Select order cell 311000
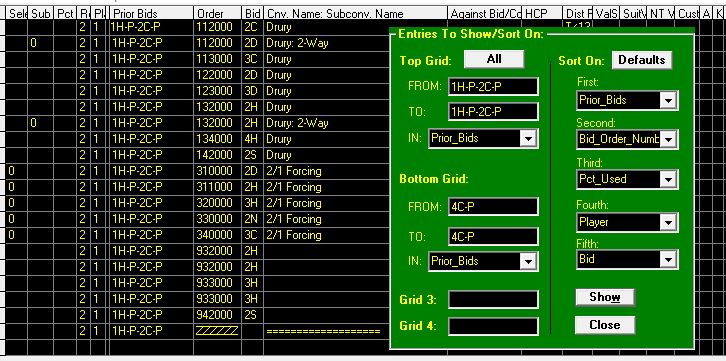The height and width of the screenshot is (361, 726). click(218, 187)
